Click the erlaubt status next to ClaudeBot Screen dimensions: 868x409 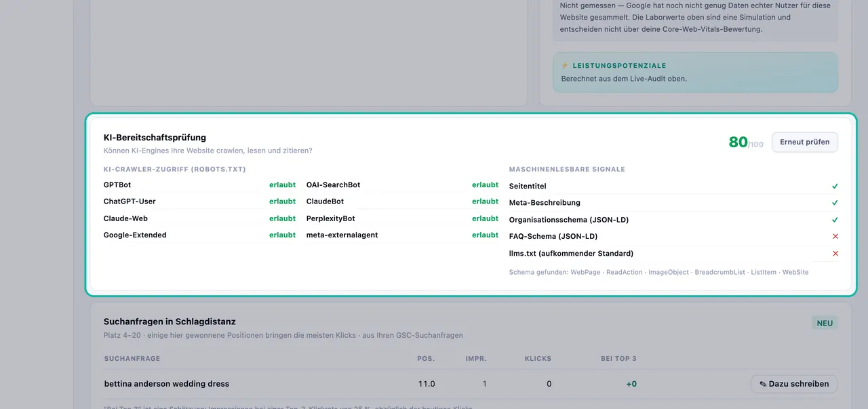[485, 201]
